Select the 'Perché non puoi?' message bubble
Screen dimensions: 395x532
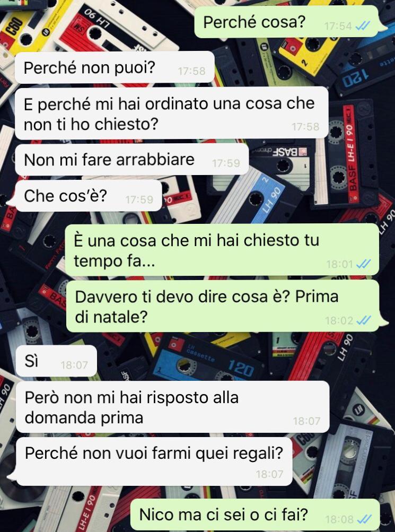pyautogui.click(x=115, y=67)
